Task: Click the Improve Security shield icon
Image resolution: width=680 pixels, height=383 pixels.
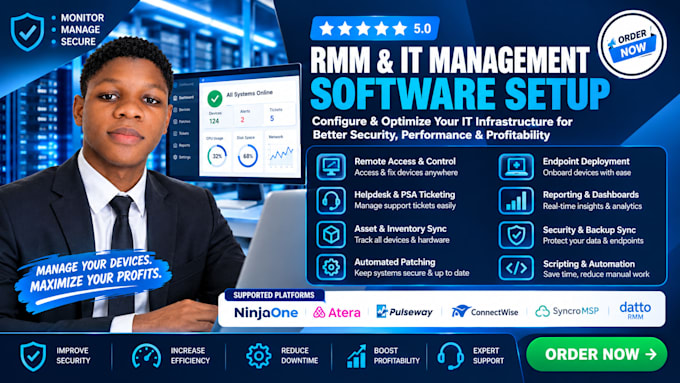Action: (33, 356)
